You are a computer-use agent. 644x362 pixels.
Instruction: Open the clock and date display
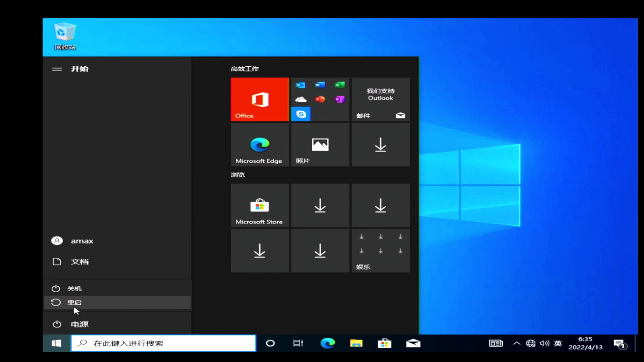pos(585,343)
